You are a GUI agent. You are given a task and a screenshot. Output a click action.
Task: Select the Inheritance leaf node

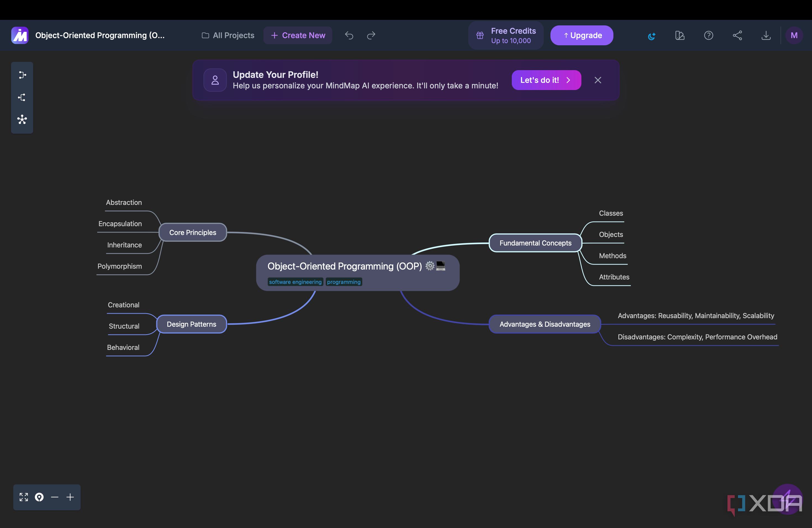point(125,245)
